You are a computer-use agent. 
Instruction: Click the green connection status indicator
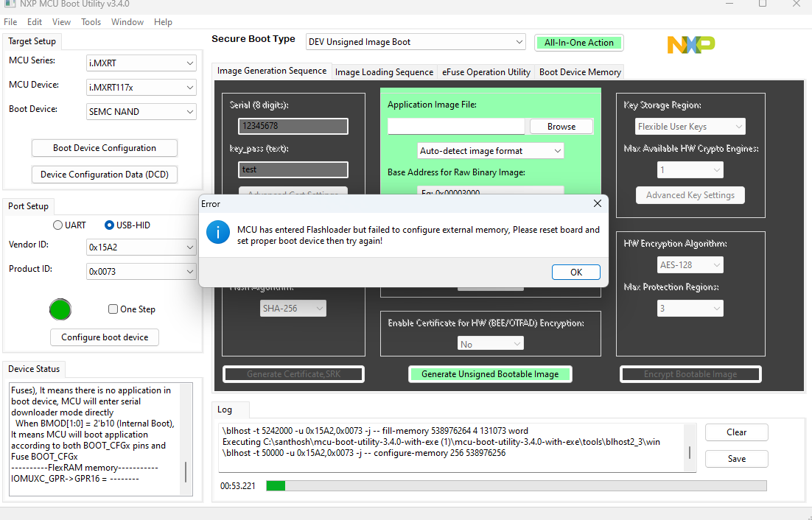pyautogui.click(x=60, y=309)
